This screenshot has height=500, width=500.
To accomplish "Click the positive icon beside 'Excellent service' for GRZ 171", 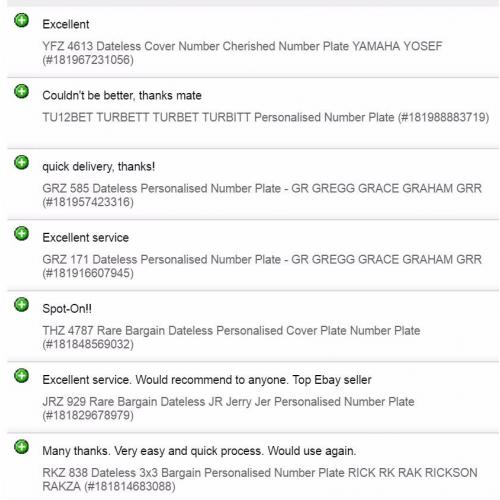I will (x=22, y=233).
